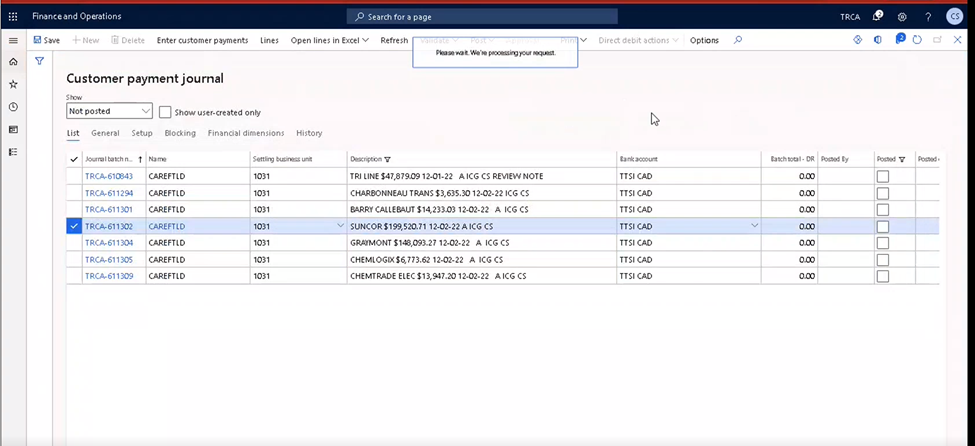This screenshot has height=446, width=975.
Task: Open the CS user account avatar
Action: [x=954, y=17]
